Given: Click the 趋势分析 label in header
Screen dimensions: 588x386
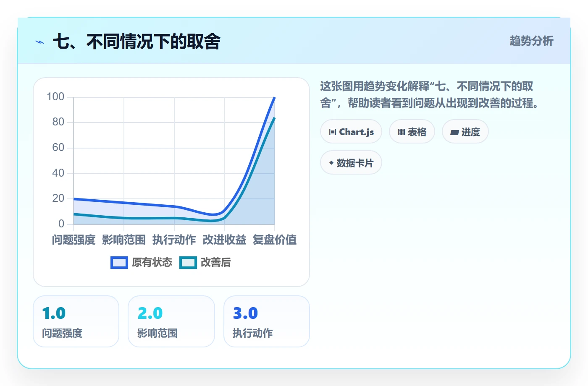Looking at the screenshot, I should click(531, 41).
